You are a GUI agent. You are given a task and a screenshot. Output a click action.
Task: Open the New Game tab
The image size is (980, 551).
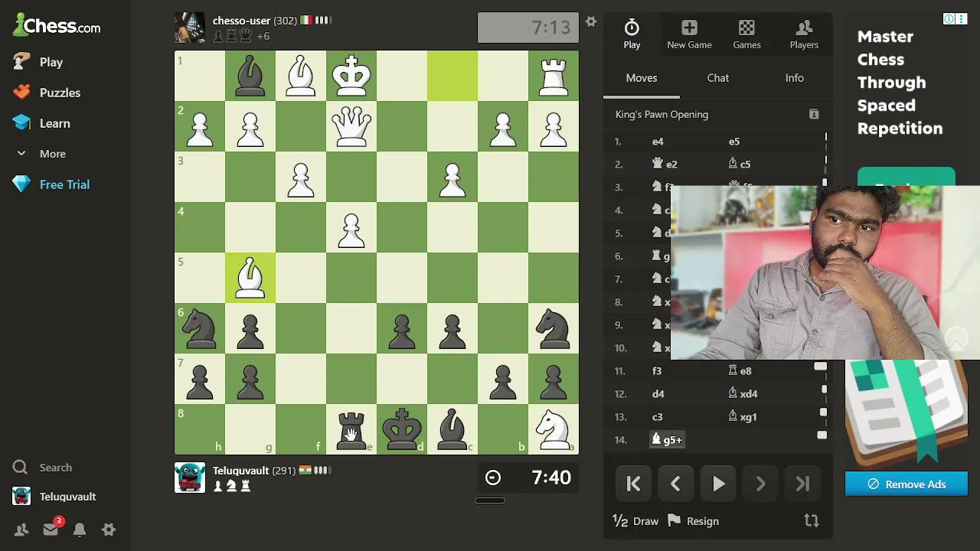689,34
